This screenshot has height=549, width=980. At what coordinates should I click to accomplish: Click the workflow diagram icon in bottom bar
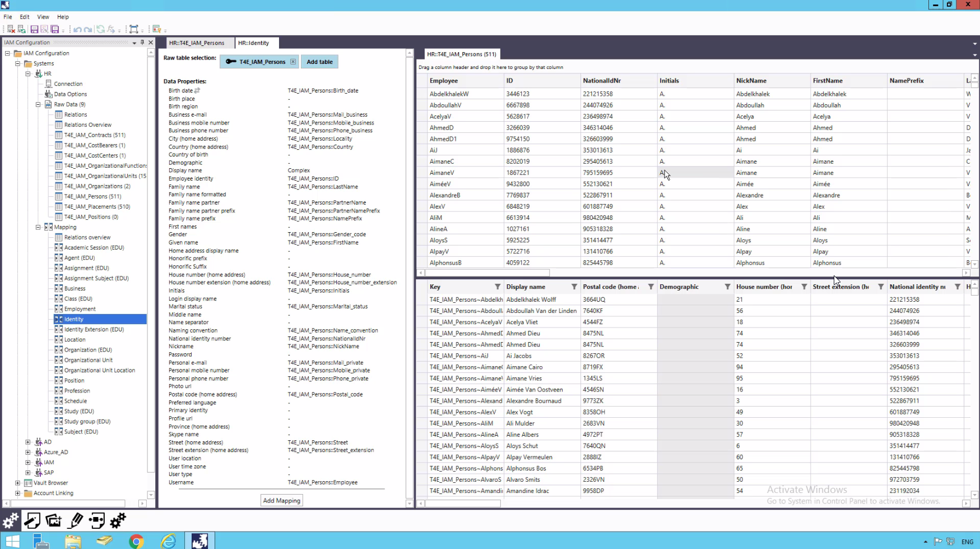pyautogui.click(x=96, y=521)
